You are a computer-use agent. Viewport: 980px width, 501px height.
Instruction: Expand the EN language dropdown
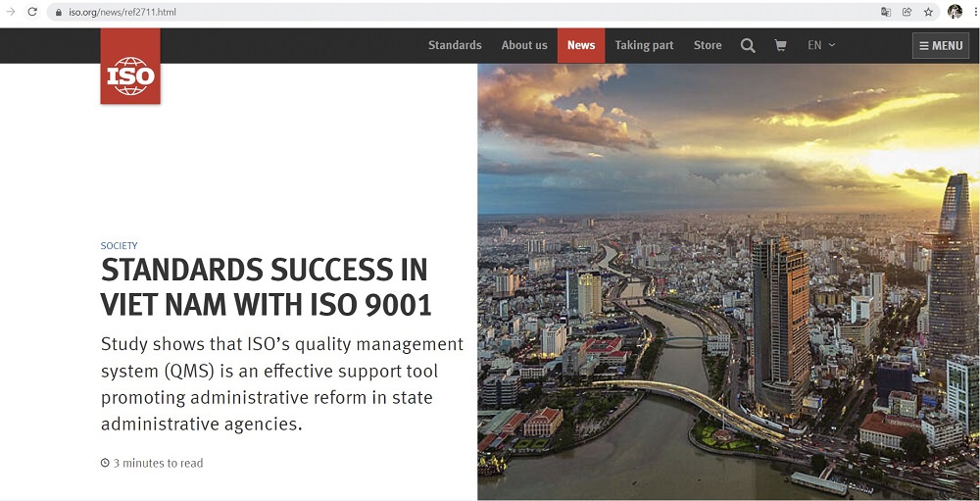point(821,45)
